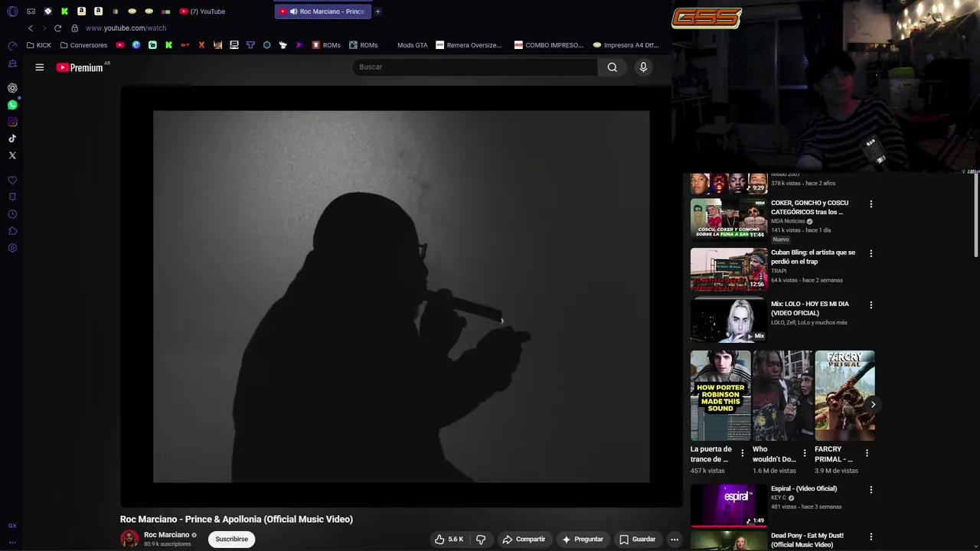Click the www.youtube.com/watch address bar

126,28
